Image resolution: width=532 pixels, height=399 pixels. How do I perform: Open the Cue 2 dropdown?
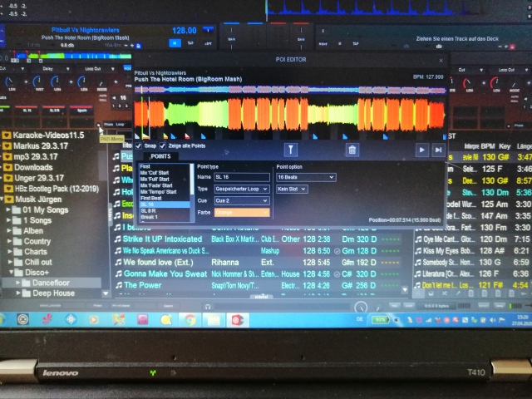pyautogui.click(x=242, y=200)
